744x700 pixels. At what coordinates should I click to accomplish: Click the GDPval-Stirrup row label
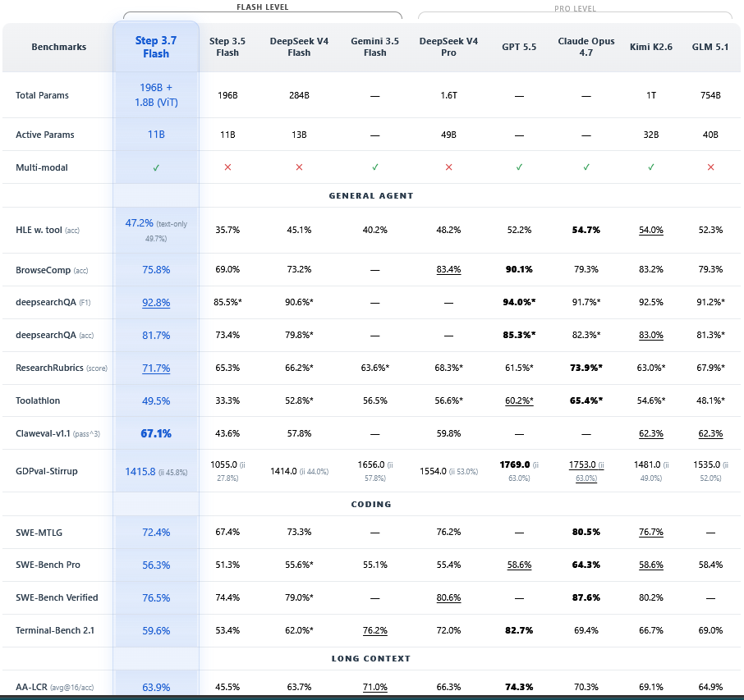(x=47, y=471)
